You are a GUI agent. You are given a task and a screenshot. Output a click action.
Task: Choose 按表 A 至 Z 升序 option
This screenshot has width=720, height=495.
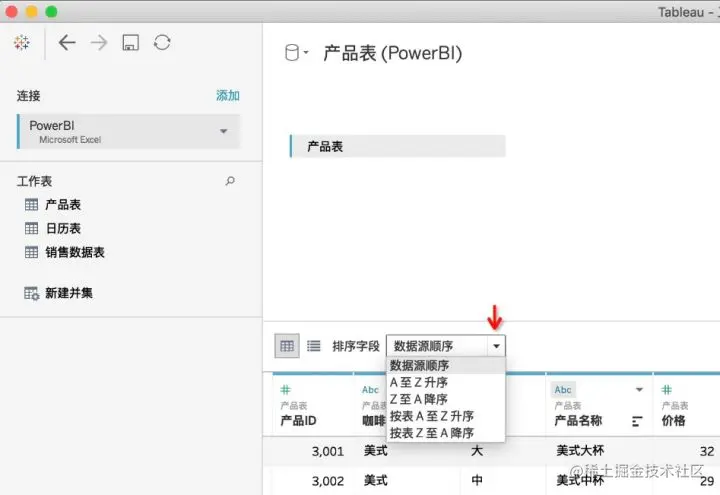click(x=446, y=416)
